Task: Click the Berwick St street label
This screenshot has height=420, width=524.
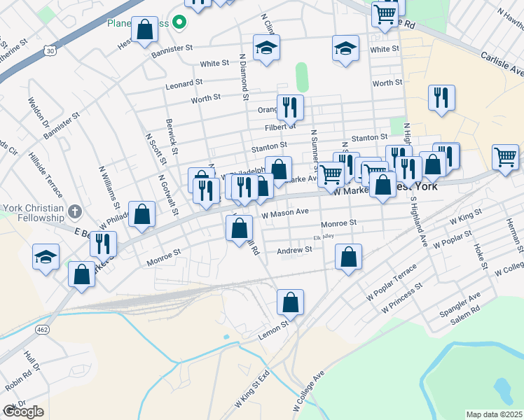Action: point(172,136)
